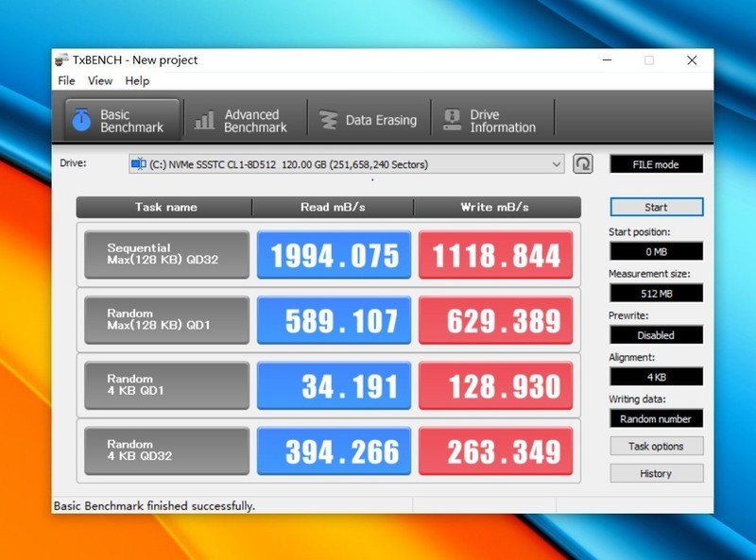Click the Sequential Max(128 KB) QD32 task button
Image resolution: width=756 pixels, height=560 pixels.
pyautogui.click(x=166, y=255)
